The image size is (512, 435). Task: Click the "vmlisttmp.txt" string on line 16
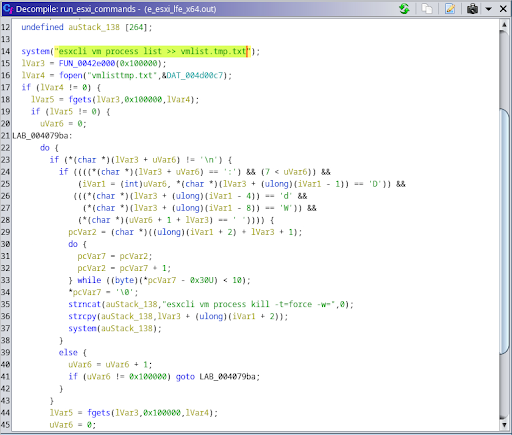coord(122,75)
